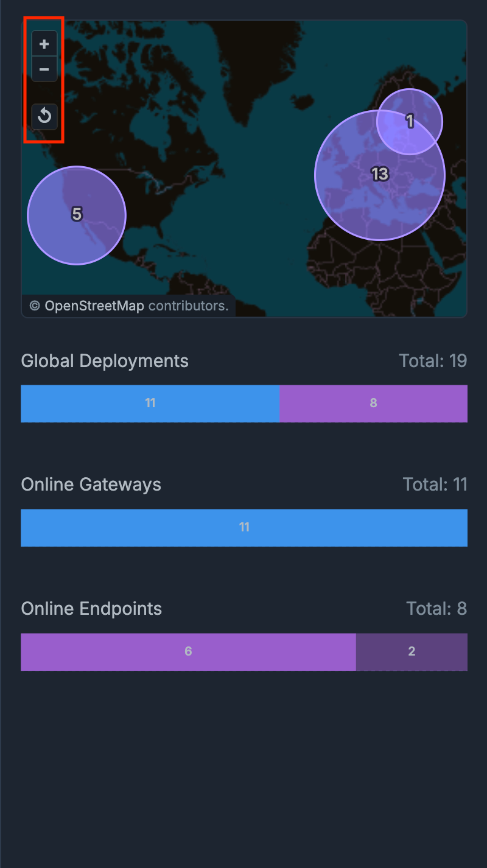Click the 'contributors.' text in map attribution
This screenshot has width=487, height=868.
(189, 306)
